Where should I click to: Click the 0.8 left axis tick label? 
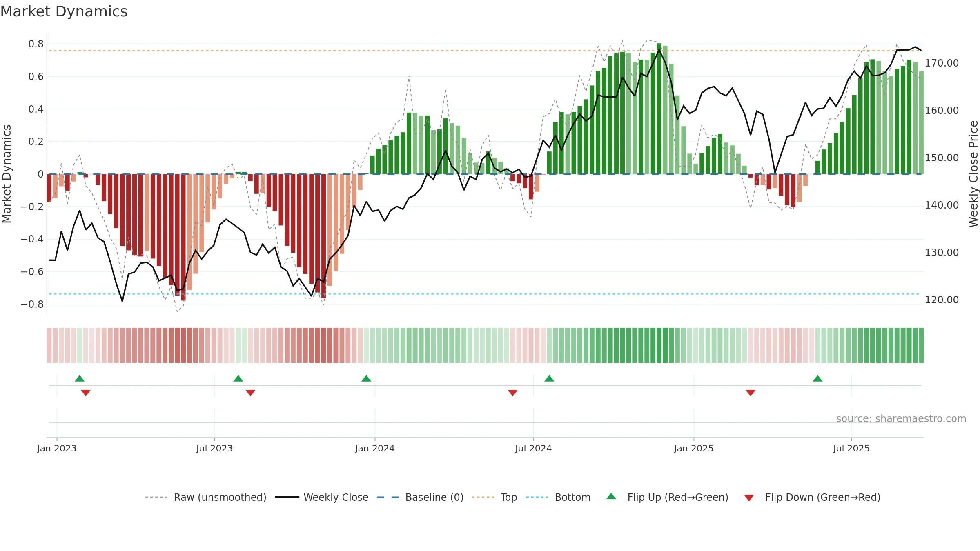[x=36, y=44]
